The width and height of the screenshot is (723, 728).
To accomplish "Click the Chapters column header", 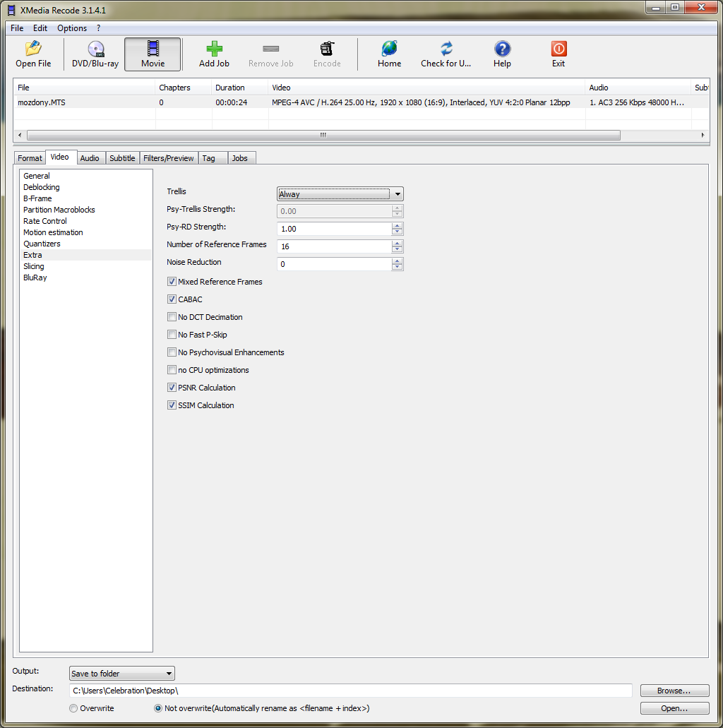I will pyautogui.click(x=184, y=88).
